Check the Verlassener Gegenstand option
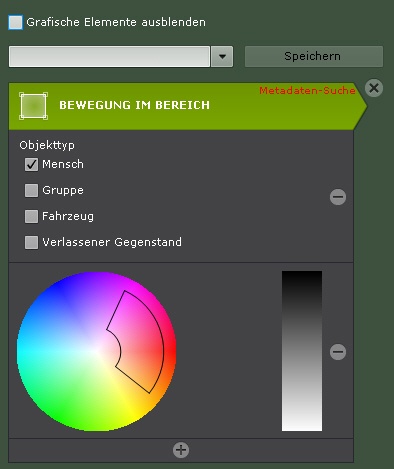Screen dimensions: 394x469 tap(31, 242)
